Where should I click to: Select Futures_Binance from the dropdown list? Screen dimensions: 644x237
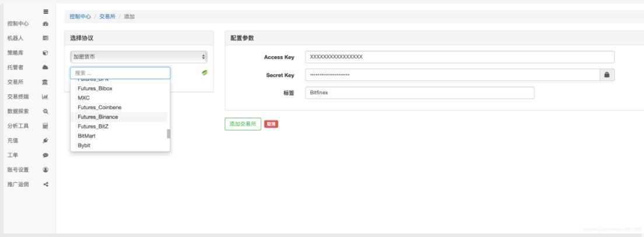tap(119, 117)
